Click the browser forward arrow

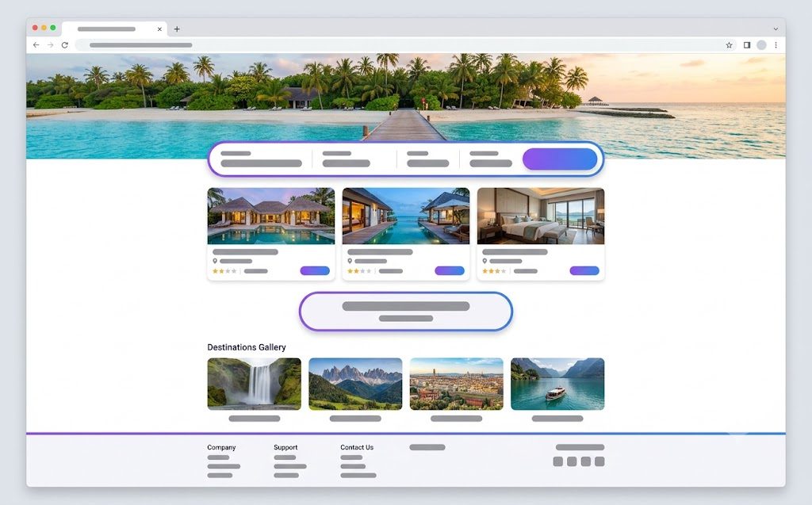[x=50, y=45]
